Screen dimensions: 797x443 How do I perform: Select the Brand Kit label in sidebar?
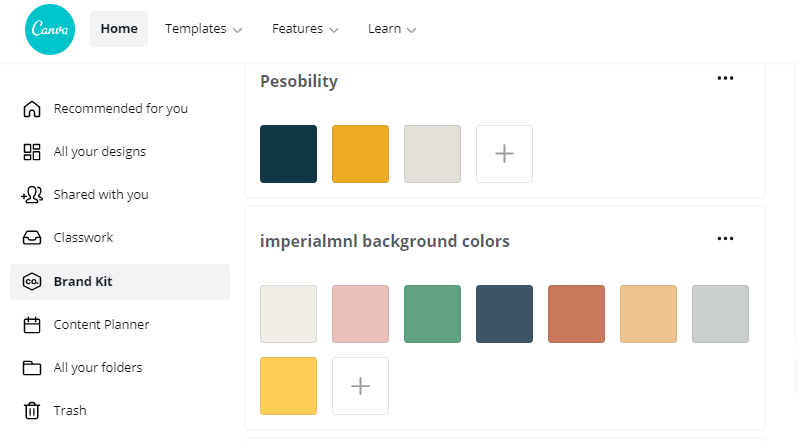click(83, 281)
